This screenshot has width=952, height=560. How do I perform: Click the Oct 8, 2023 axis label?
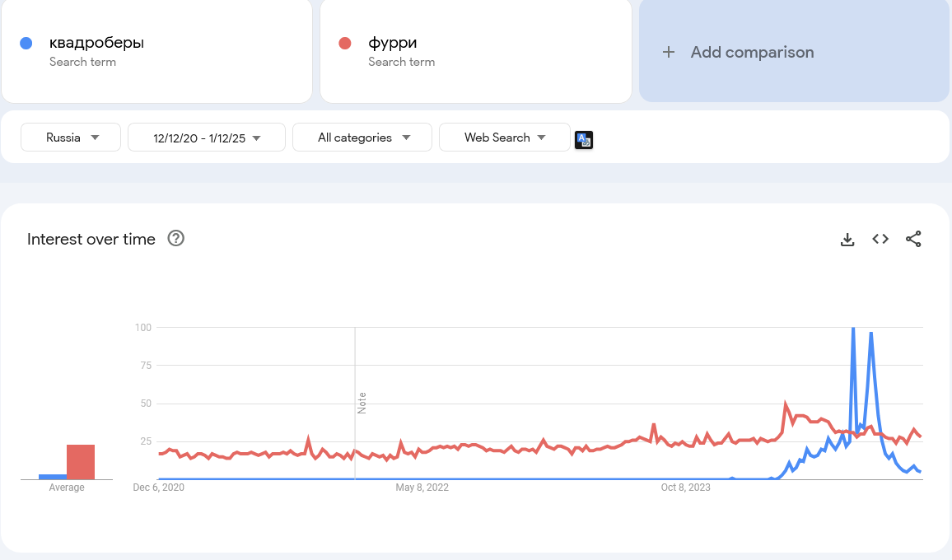click(x=685, y=487)
